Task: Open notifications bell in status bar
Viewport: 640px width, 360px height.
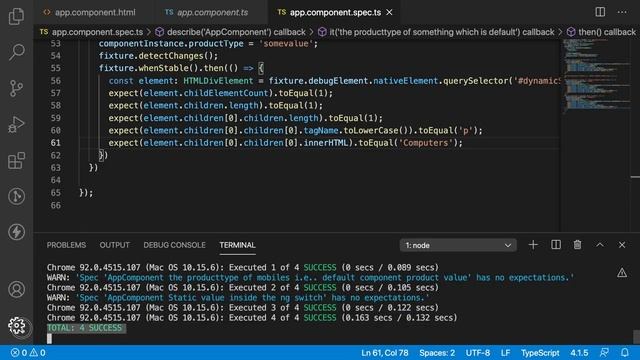Action: click(624, 352)
